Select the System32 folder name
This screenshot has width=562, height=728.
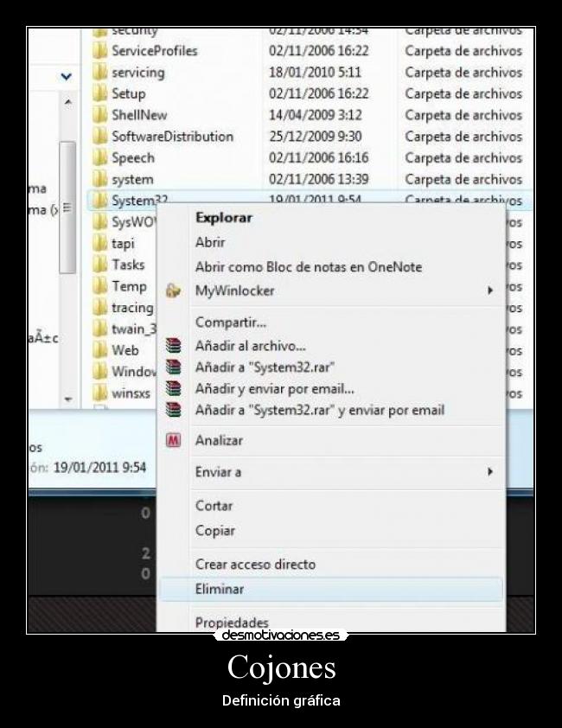[139, 200]
